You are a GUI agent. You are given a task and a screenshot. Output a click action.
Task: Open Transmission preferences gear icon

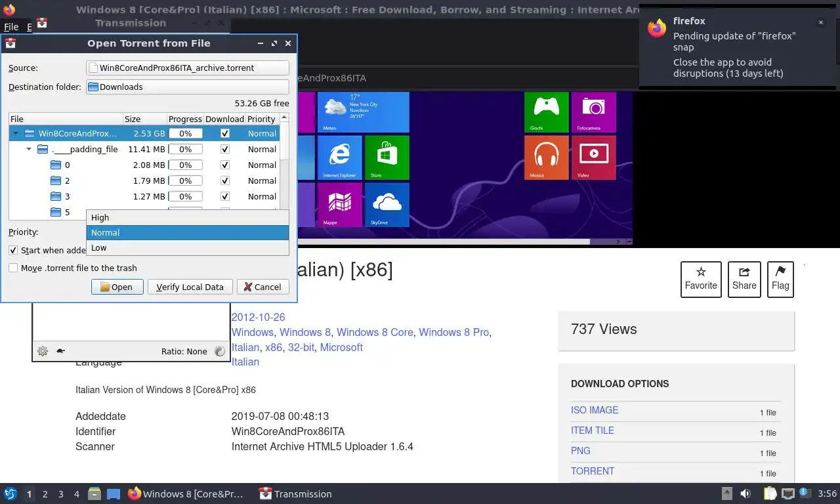pos(43,351)
